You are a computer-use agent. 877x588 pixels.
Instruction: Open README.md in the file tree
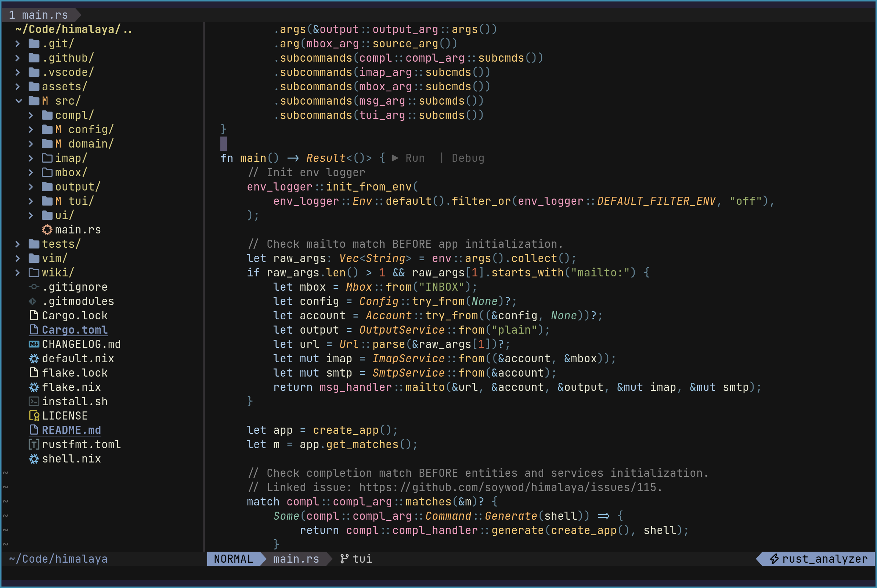coord(71,430)
